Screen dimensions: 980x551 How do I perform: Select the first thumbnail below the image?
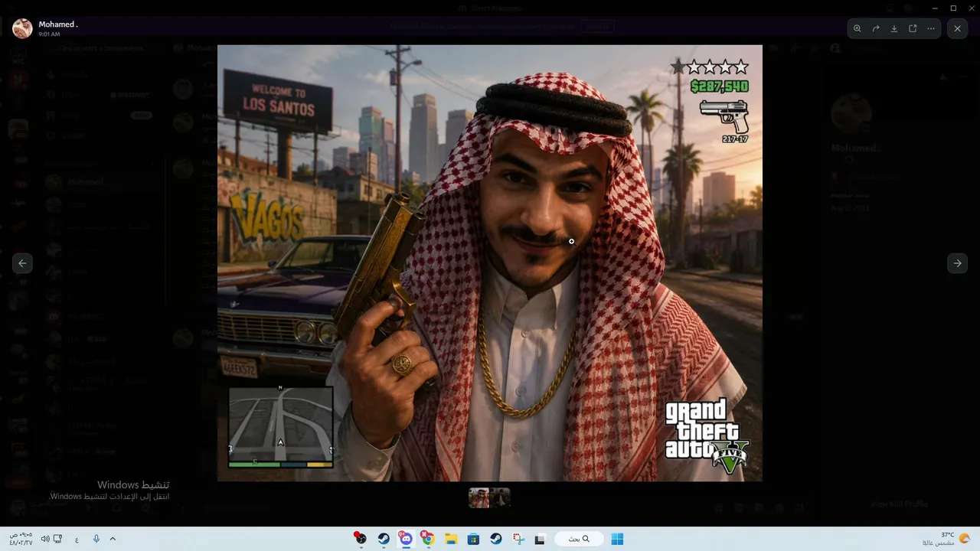tap(479, 498)
